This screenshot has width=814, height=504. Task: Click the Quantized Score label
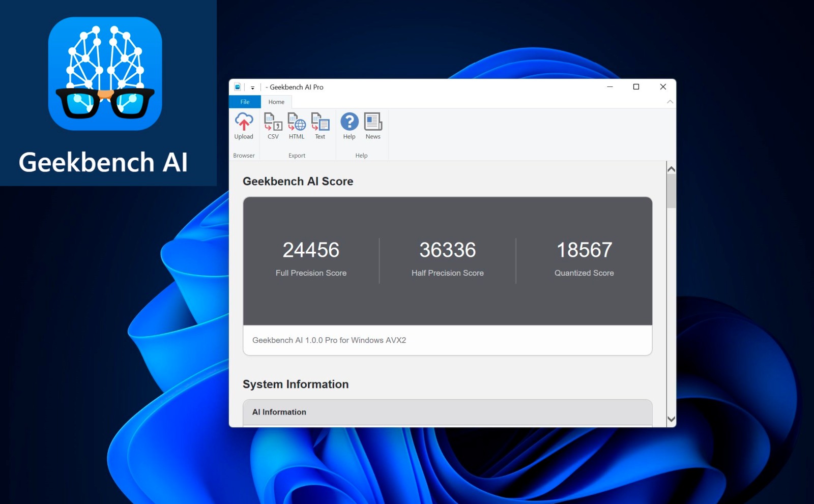pyautogui.click(x=584, y=273)
